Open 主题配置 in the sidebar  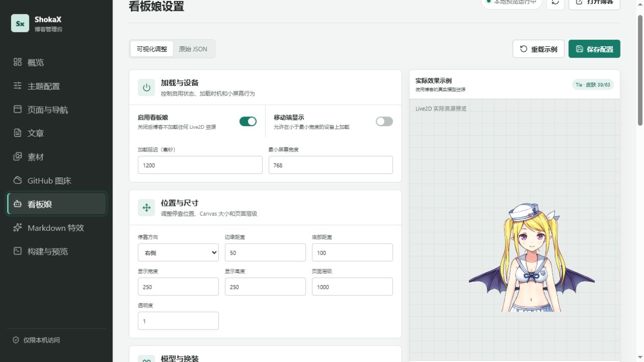pos(56,86)
